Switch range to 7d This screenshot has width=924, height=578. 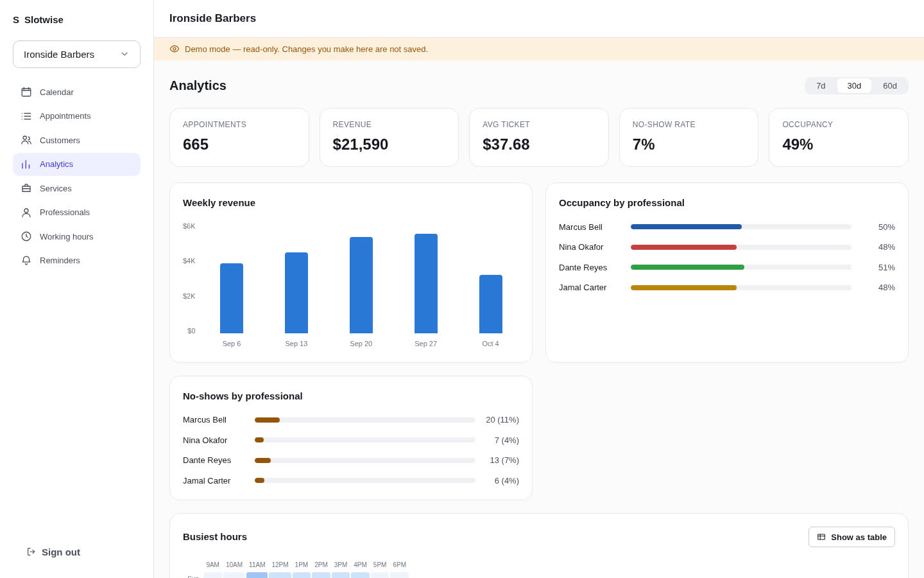tap(821, 86)
